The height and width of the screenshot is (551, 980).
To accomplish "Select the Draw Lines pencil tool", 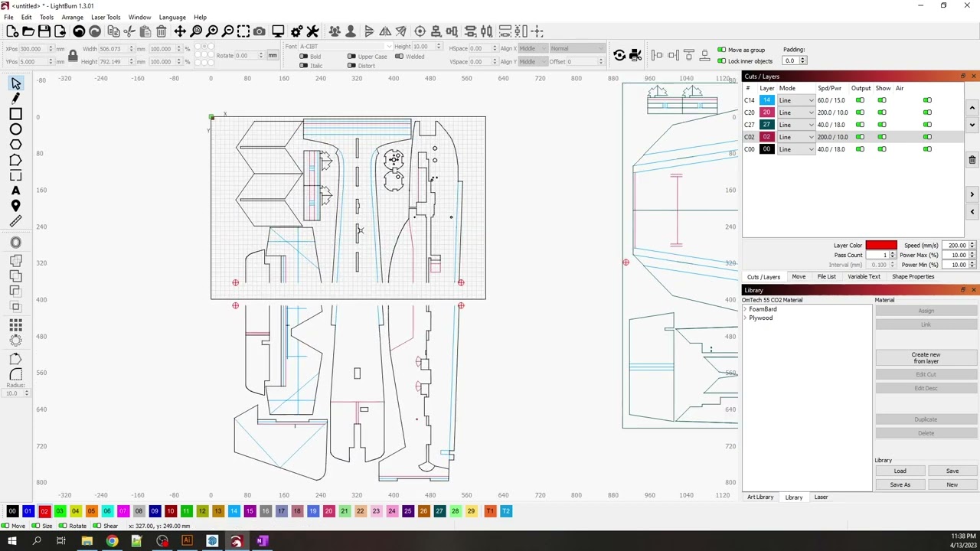I will tap(16, 99).
